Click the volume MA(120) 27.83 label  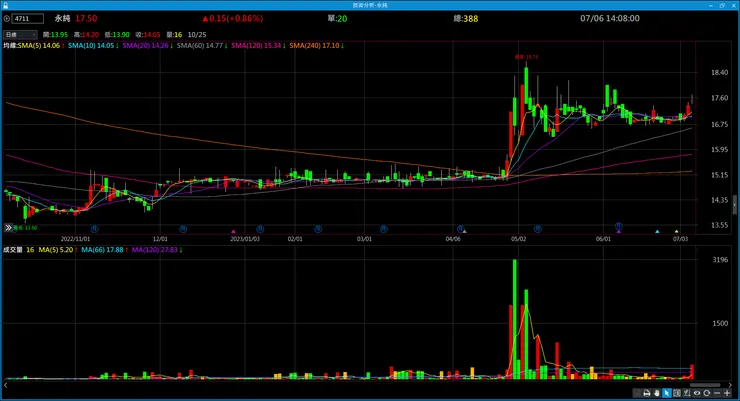tap(155, 250)
